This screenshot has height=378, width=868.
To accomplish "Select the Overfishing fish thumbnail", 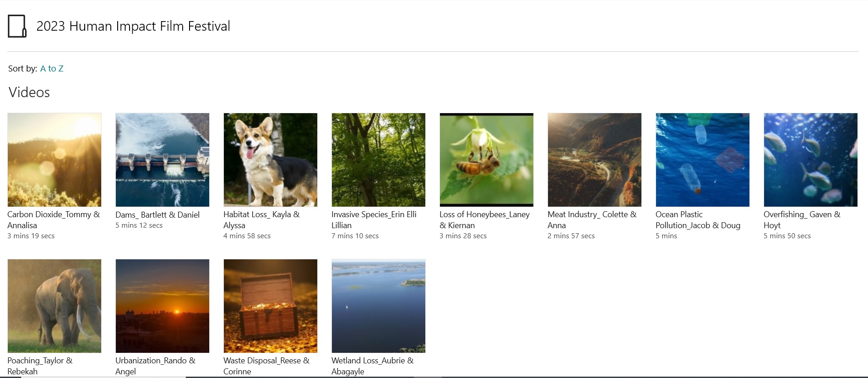I will coord(811,160).
